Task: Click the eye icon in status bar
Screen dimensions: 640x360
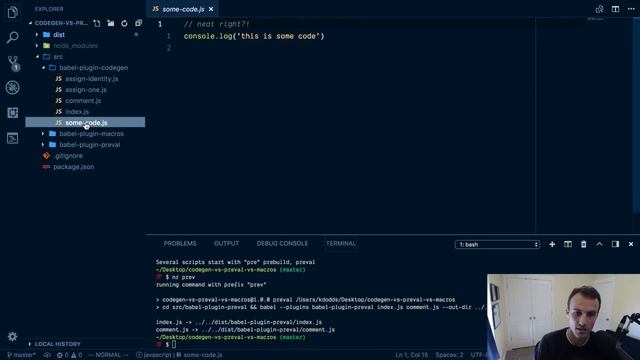Action: pos(47,355)
